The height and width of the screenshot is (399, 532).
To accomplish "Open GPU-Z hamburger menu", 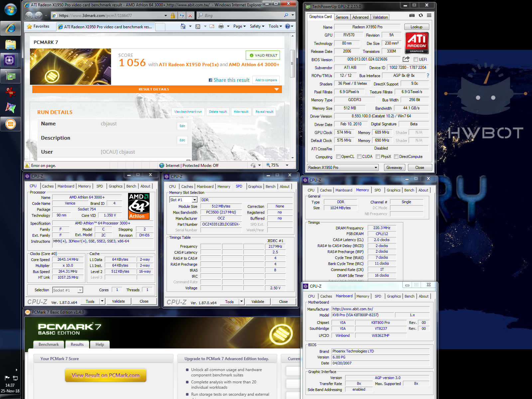I will pyautogui.click(x=429, y=15).
